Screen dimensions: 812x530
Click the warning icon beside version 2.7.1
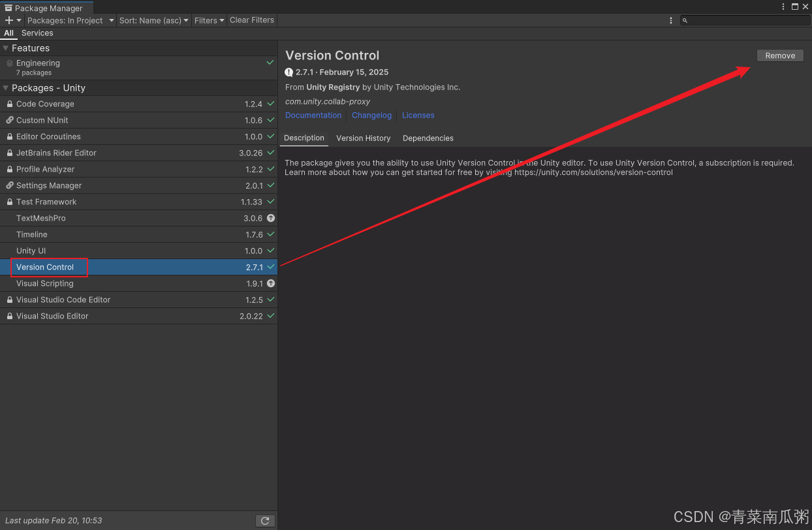289,72
